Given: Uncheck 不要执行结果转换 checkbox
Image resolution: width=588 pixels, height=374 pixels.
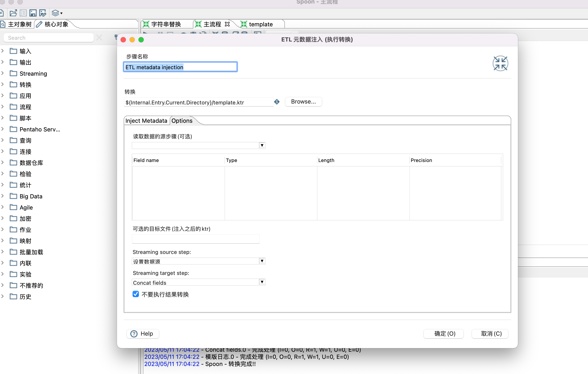Looking at the screenshot, I should pyautogui.click(x=136, y=294).
